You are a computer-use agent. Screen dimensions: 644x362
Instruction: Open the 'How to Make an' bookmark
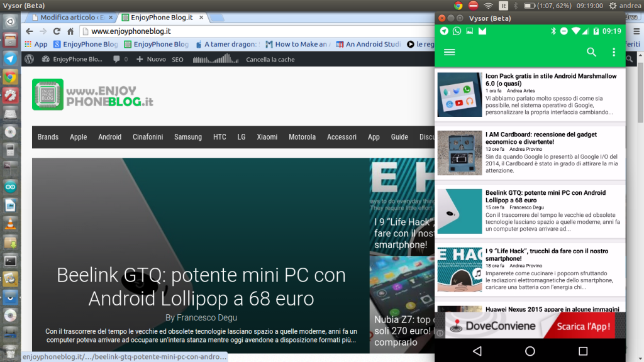[297, 45]
